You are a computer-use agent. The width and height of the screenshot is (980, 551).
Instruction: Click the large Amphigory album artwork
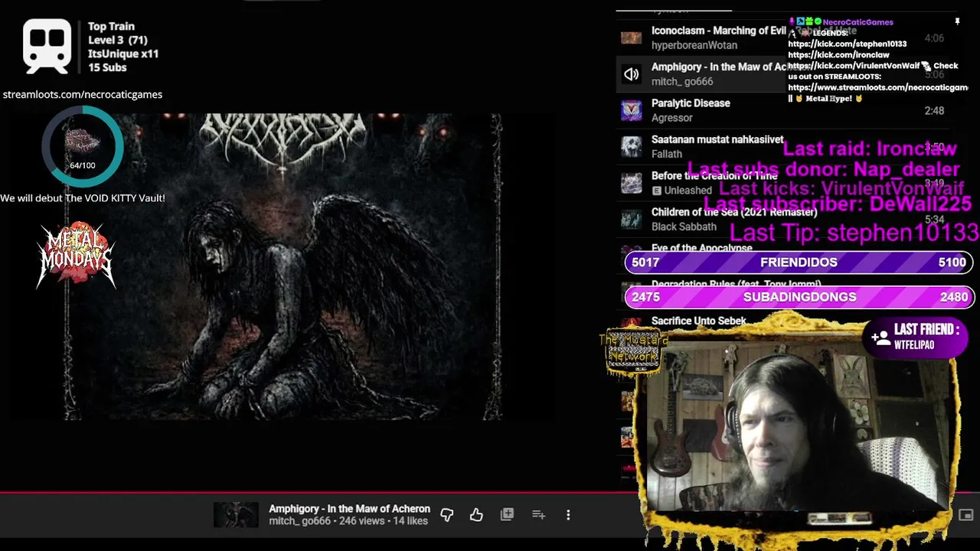pyautogui.click(x=283, y=266)
